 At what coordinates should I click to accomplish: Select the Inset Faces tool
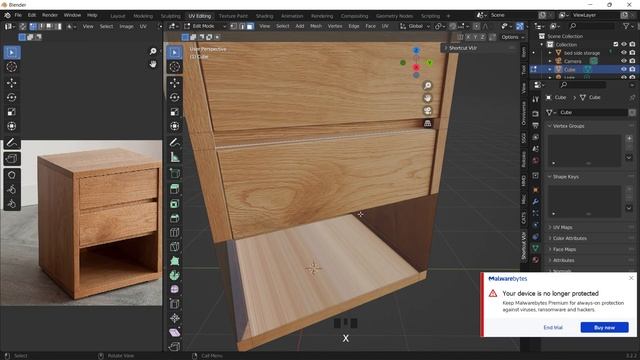pyautogui.click(x=175, y=204)
